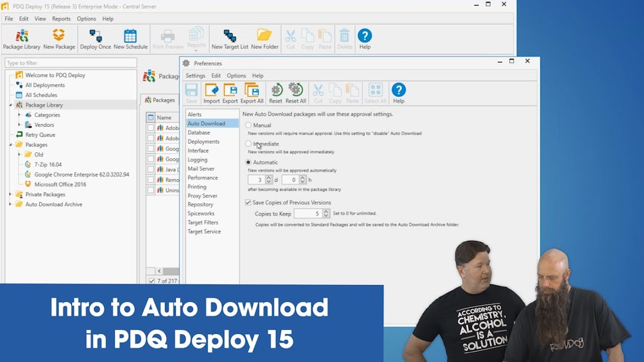The height and width of the screenshot is (362, 644).
Task: Click Delete icon in main toolbar
Action: point(345,39)
